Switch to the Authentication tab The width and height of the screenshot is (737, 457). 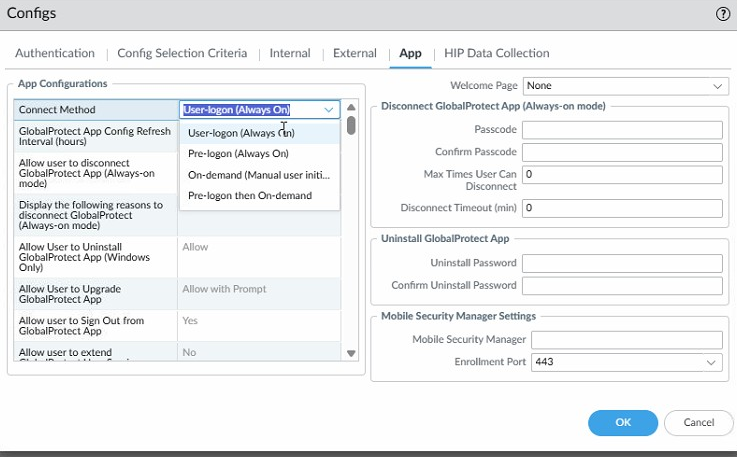pos(55,53)
